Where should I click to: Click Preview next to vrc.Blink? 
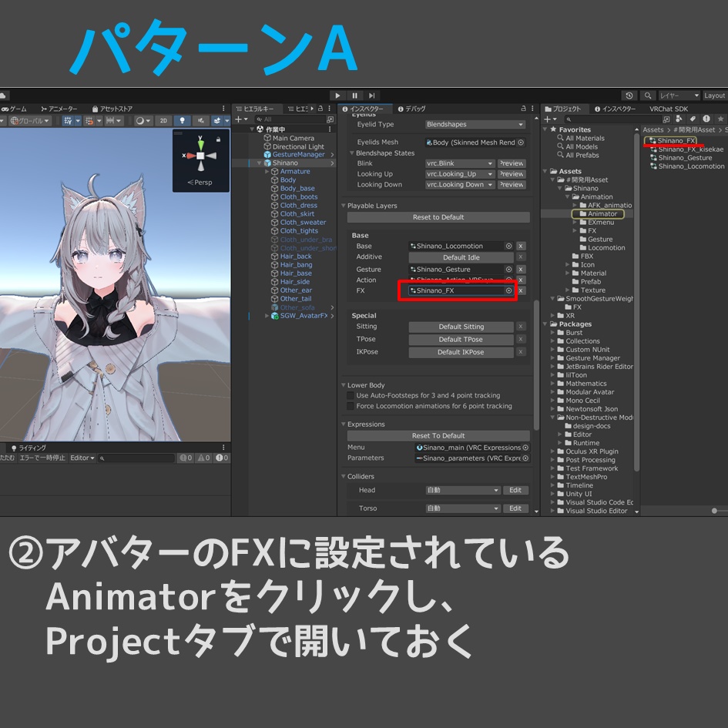click(512, 163)
